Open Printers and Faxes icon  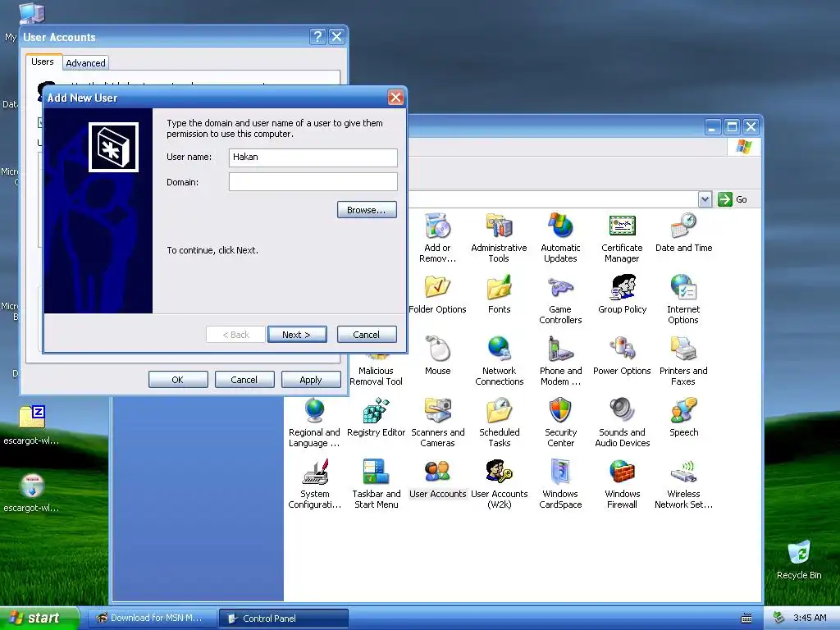[683, 361]
